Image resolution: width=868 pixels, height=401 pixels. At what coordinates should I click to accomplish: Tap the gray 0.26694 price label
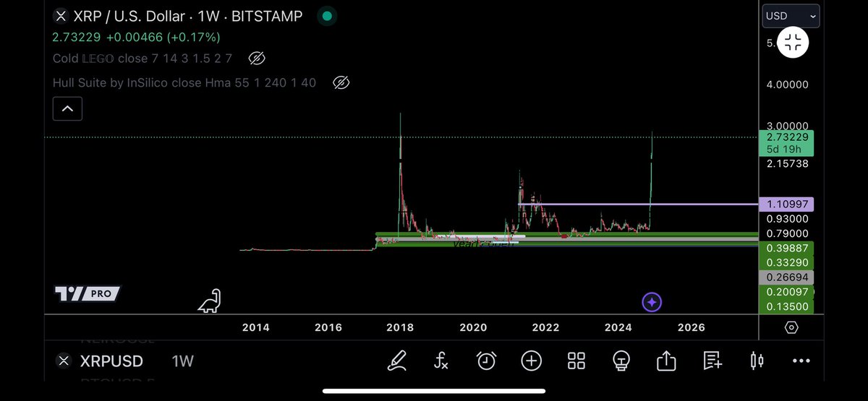pyautogui.click(x=786, y=277)
